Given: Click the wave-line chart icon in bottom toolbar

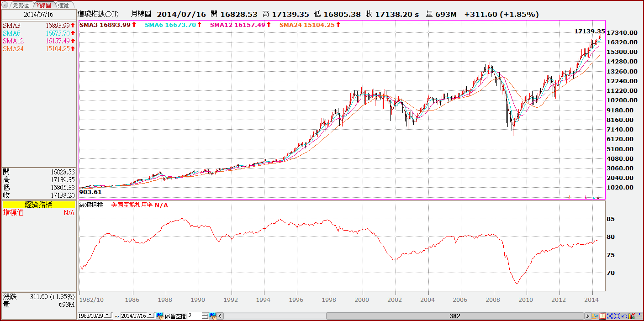Looking at the screenshot, I should (595, 316).
